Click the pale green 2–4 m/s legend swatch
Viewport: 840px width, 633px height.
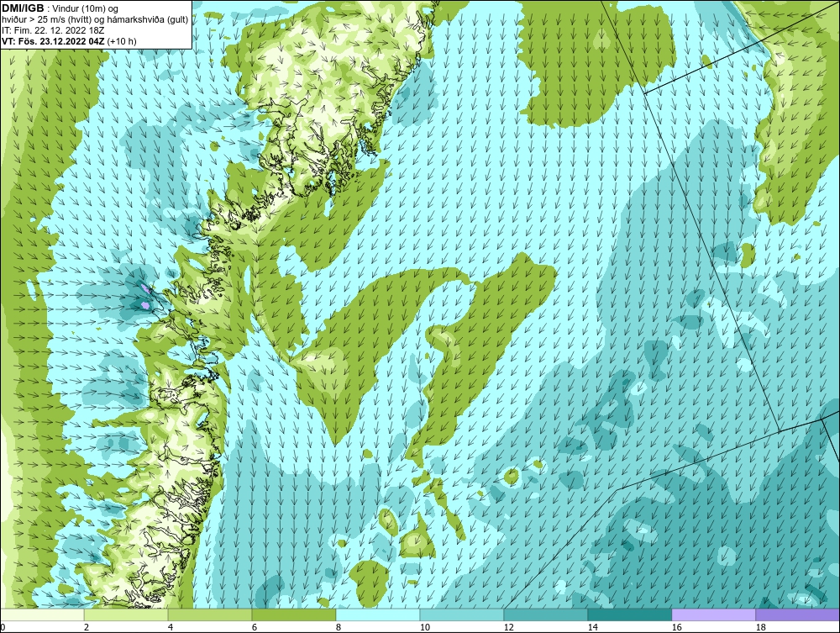(x=126, y=615)
